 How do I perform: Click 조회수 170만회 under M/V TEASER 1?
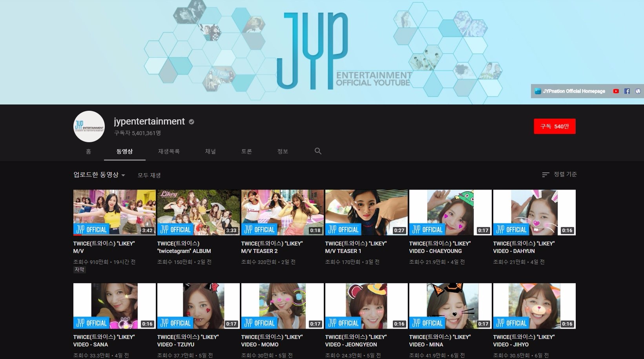tap(343, 262)
